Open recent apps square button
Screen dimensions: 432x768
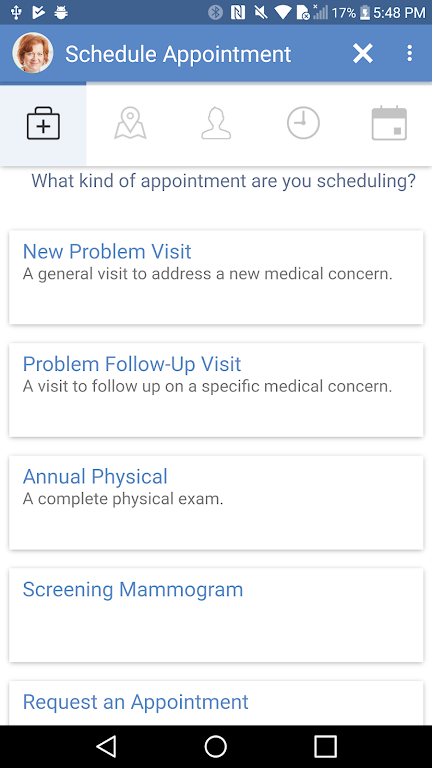tap(325, 746)
